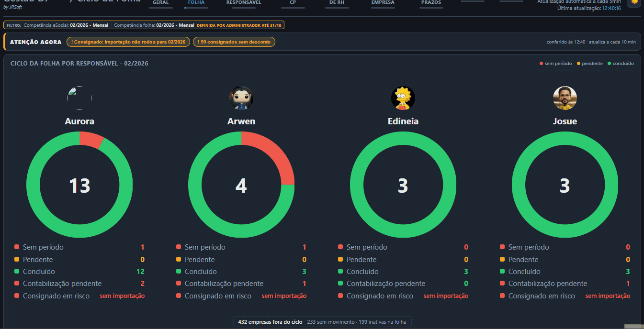Click Edineia's 'Contabilização pendente' label
644x329 pixels.
[386, 284]
